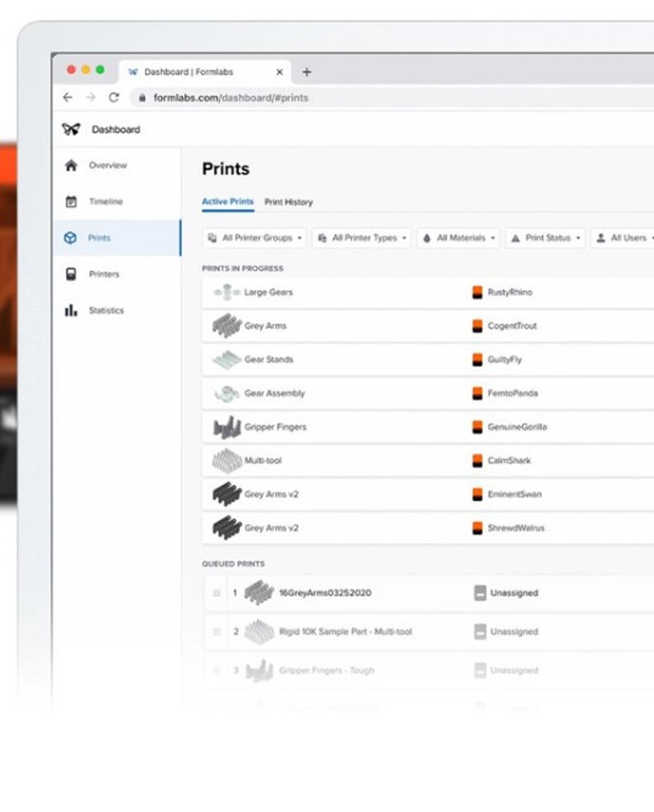Click the GuiltyFly printer icon
This screenshot has height=812, width=654.
[477, 360]
